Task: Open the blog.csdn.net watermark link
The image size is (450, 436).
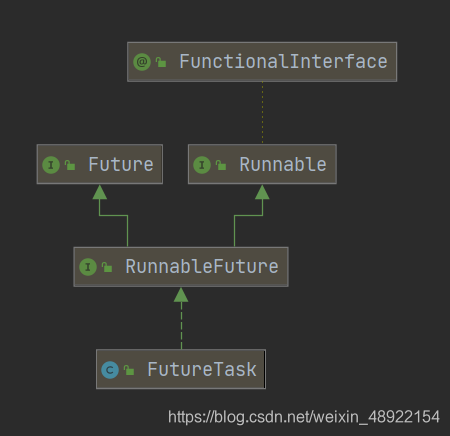Action: coord(304,417)
